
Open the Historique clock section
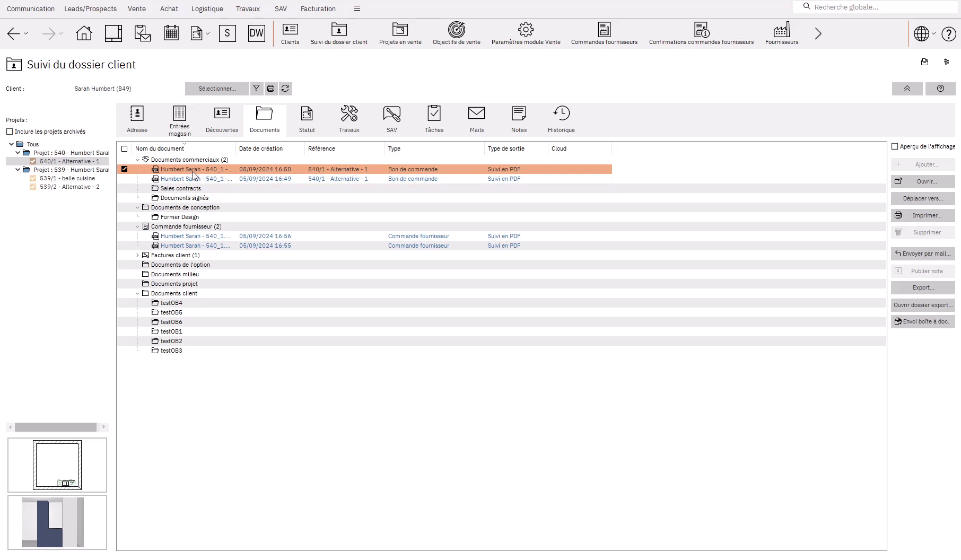(x=561, y=119)
